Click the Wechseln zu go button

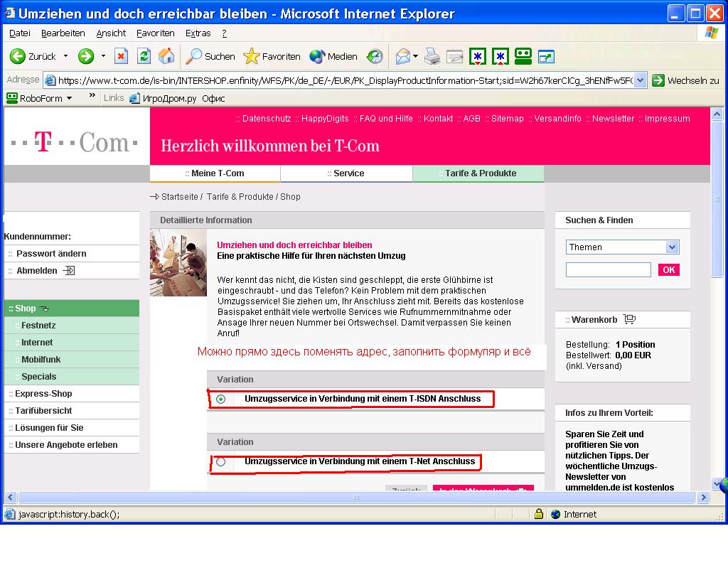click(x=685, y=80)
